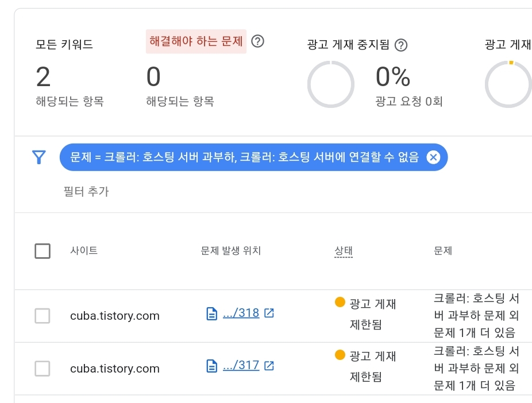
Task: Check the first cuba.tistory.com row checkbox
Action: (43, 316)
